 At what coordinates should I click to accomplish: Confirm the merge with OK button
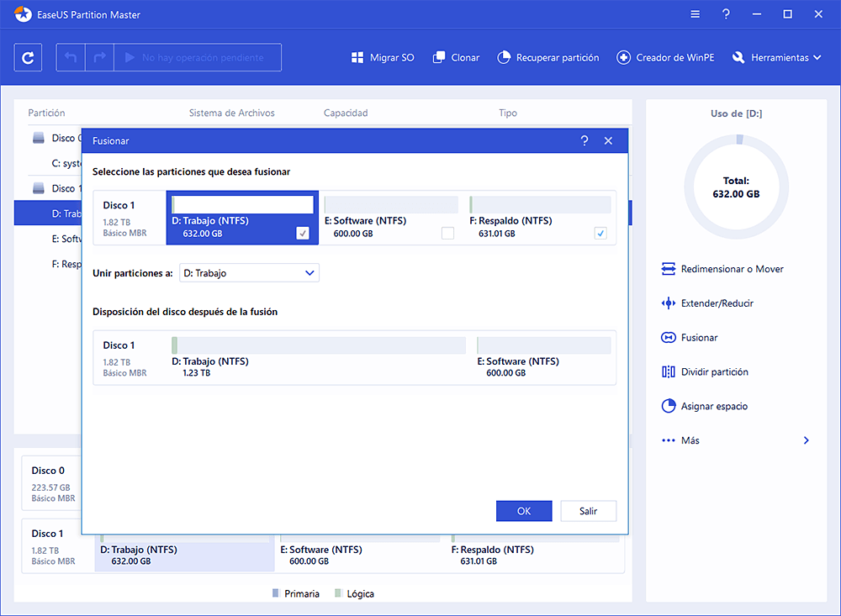pyautogui.click(x=523, y=511)
